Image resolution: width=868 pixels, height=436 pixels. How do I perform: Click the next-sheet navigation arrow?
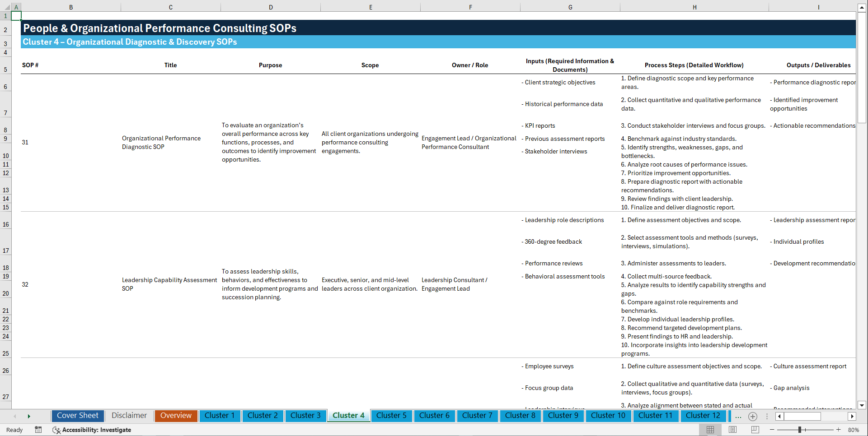[x=29, y=416]
